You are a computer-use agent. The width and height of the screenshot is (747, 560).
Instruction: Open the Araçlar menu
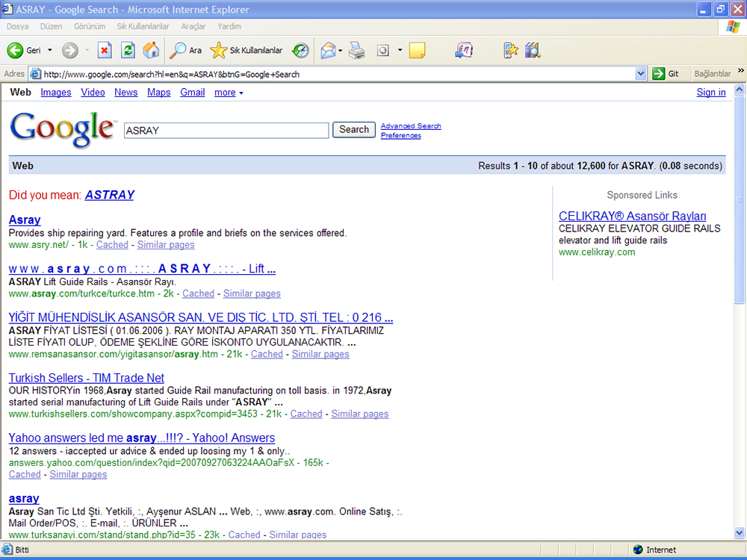(193, 26)
